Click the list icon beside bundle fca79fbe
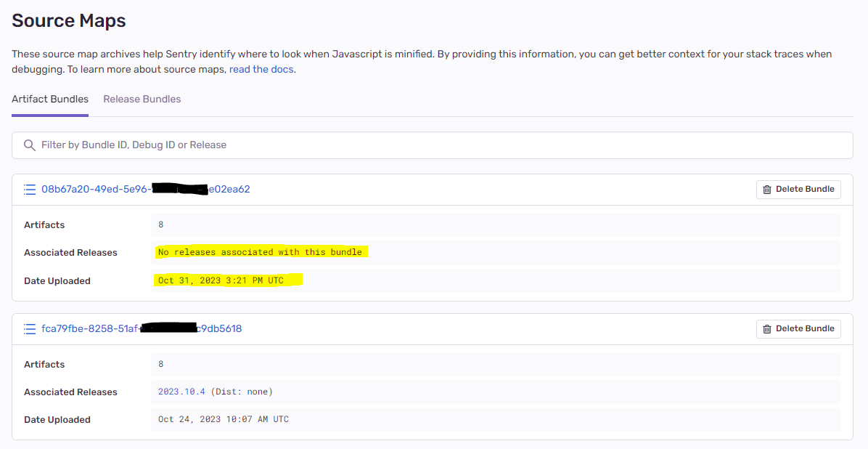 (29, 328)
